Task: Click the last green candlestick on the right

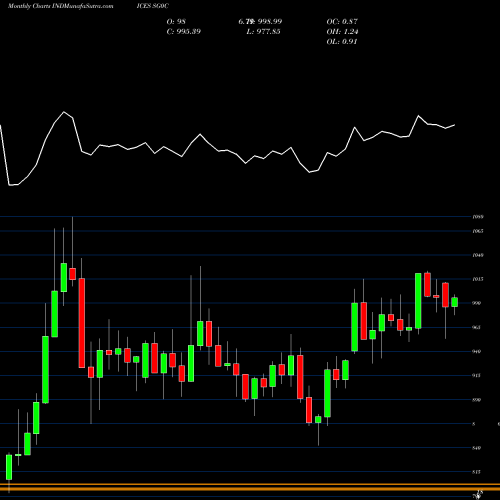Action: coord(455,302)
